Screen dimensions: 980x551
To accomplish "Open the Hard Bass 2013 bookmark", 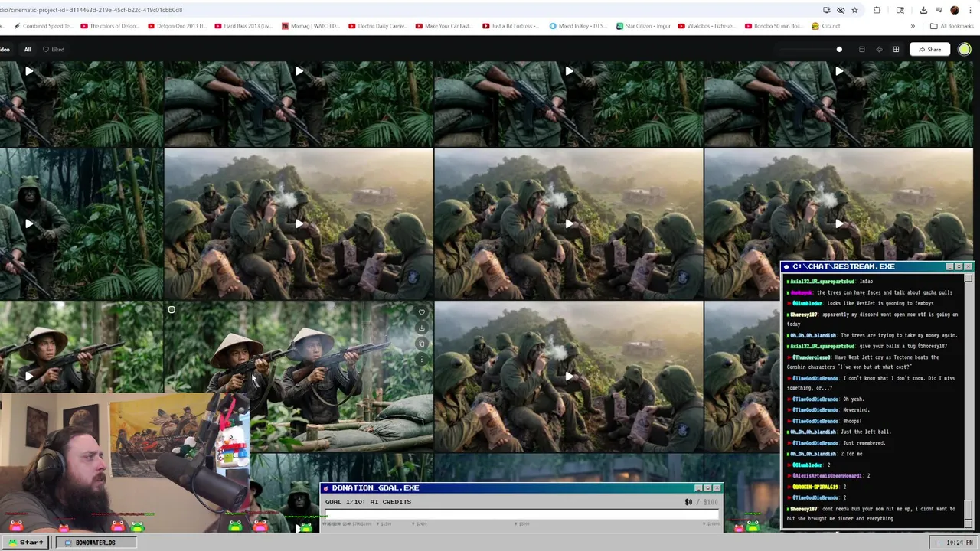I will (x=243, y=26).
